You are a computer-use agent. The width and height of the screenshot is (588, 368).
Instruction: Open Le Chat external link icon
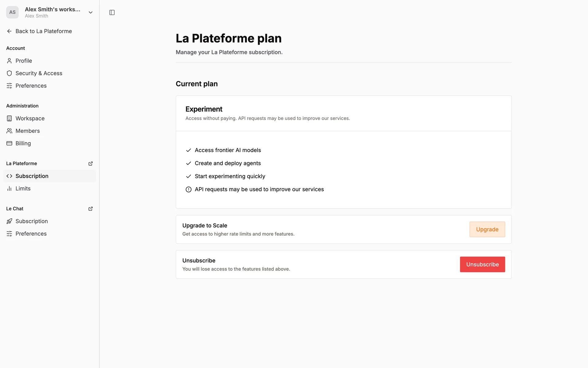(91, 209)
